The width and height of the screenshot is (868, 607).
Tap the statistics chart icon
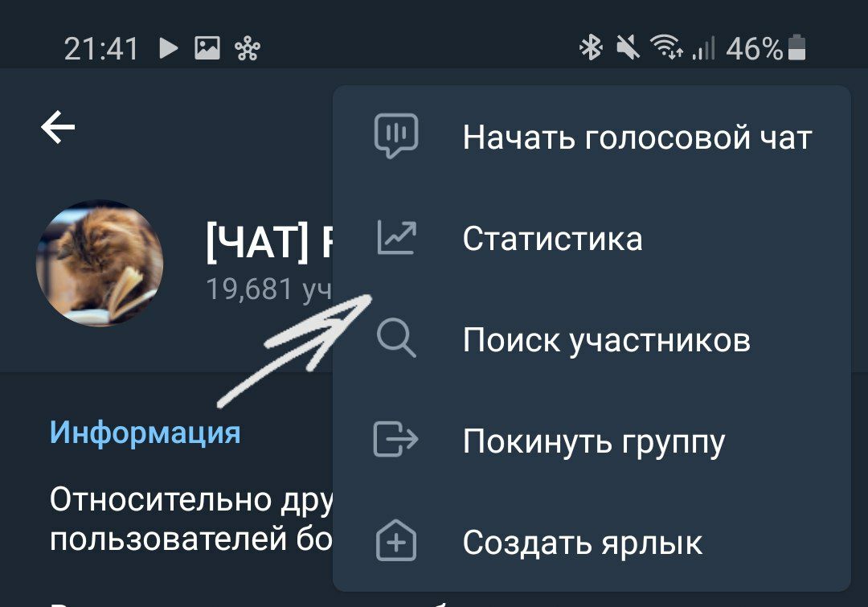click(396, 238)
